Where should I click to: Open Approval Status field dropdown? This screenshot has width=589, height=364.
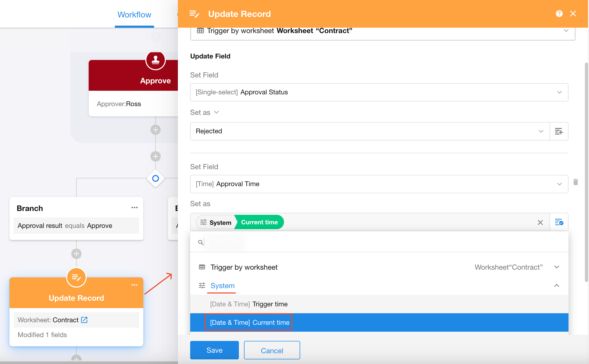click(379, 92)
